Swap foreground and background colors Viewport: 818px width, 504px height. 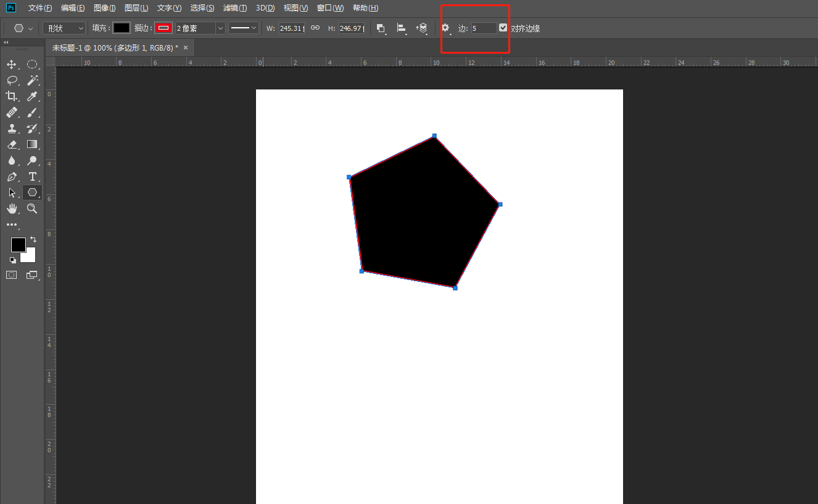tap(33, 239)
